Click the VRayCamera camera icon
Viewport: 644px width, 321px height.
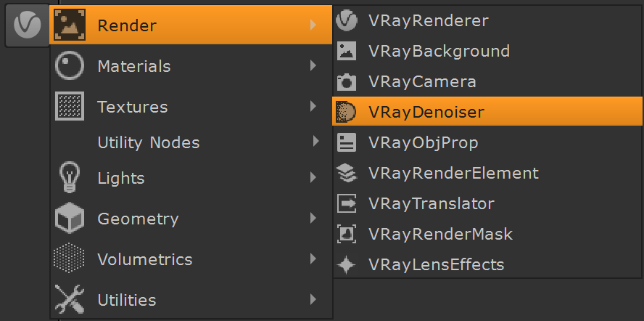point(347,81)
